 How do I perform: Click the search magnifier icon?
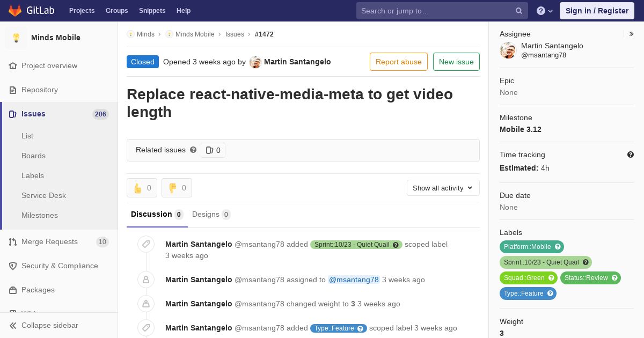click(519, 11)
